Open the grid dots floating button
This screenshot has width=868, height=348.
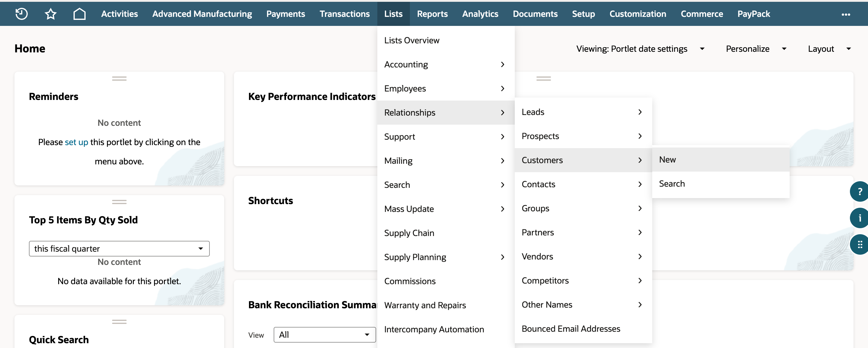point(859,245)
